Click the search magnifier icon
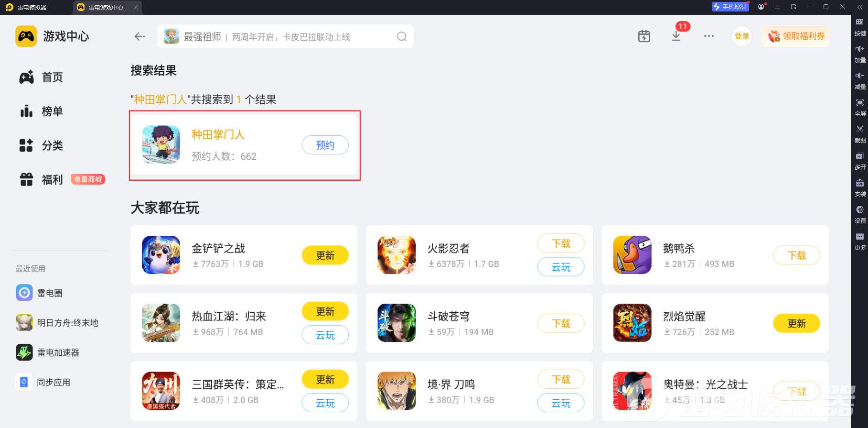Screen dimensions: 868x428 pyautogui.click(x=402, y=36)
